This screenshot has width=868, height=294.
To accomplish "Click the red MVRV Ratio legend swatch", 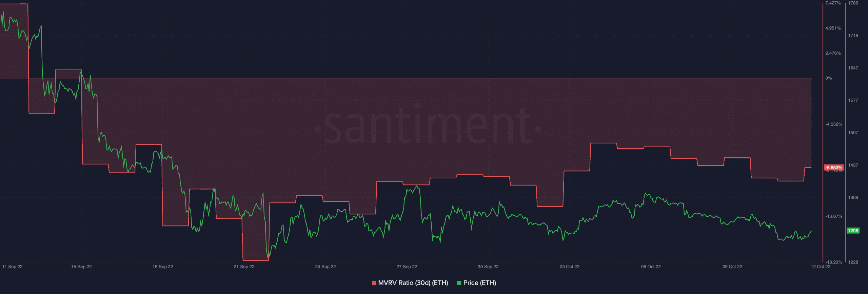I will pos(374,283).
